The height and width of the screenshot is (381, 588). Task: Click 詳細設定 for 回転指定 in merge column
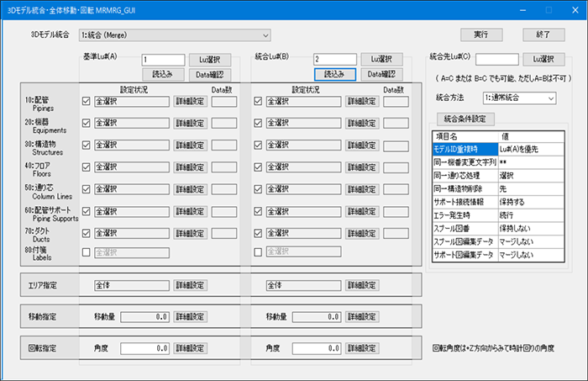[362, 347]
